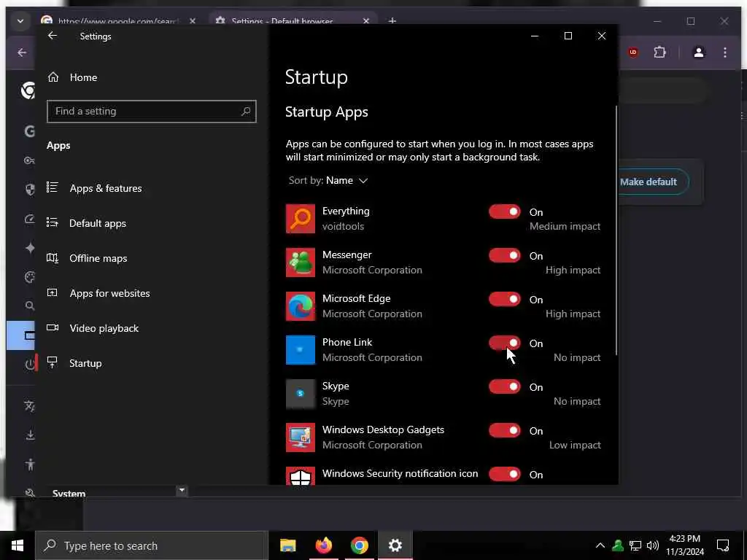Open Firefox from taskbar
This screenshot has width=747, height=560.
point(323,545)
